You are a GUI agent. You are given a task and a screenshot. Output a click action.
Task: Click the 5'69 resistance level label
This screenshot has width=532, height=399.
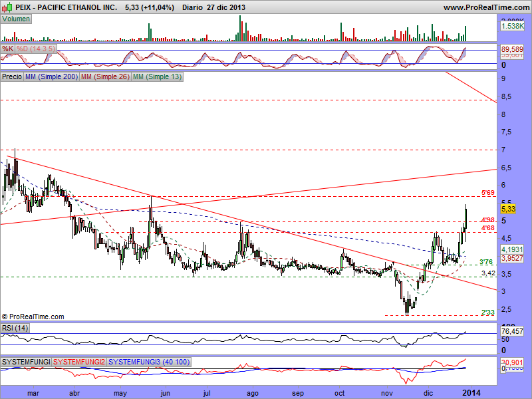pyautogui.click(x=488, y=193)
